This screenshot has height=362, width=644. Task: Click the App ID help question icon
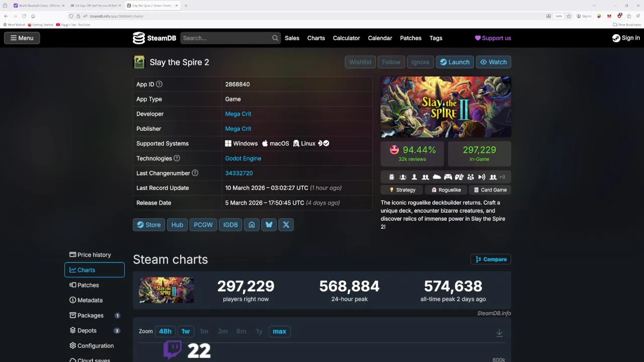[x=159, y=84]
